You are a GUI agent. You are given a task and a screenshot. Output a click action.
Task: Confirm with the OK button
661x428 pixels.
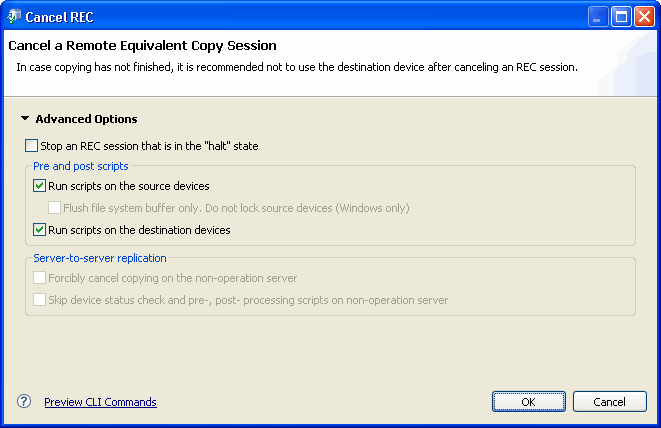tap(529, 401)
